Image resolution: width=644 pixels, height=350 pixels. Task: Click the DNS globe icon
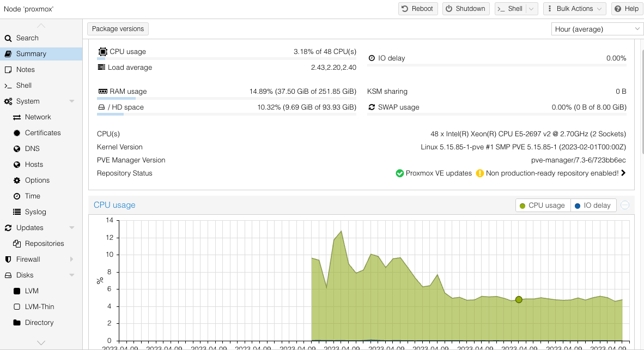click(x=17, y=149)
